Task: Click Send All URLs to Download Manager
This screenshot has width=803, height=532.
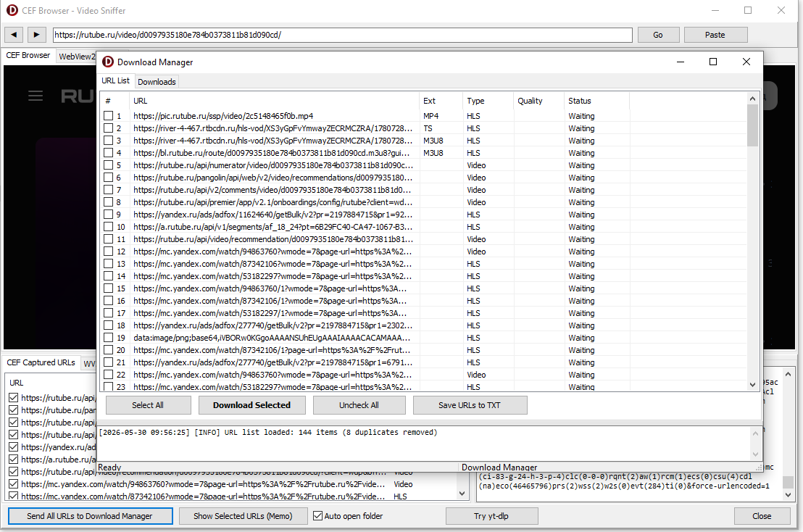Action: tap(90, 516)
